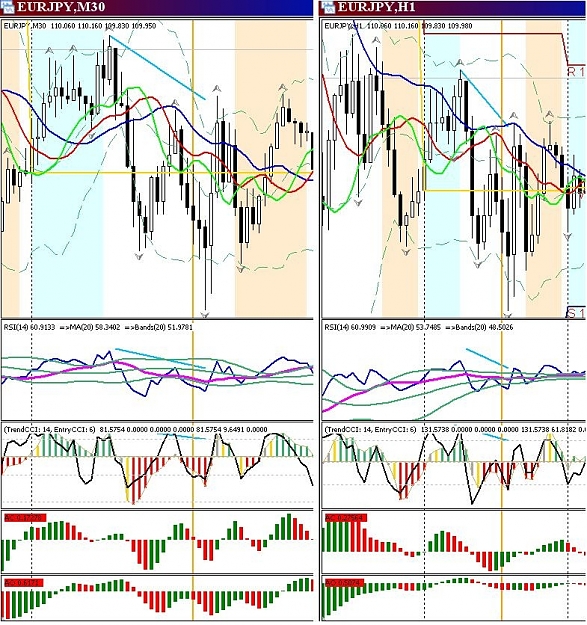Select the EURJPY,M30 window title text

[61, 7]
